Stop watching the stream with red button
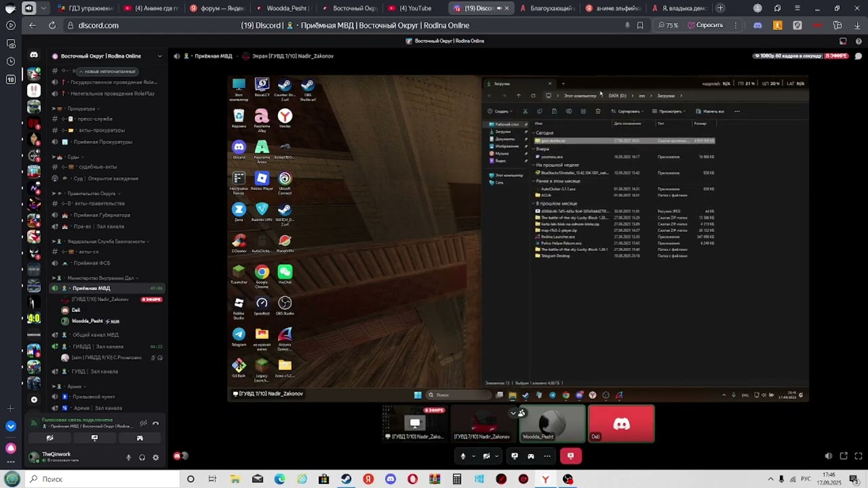868x488 pixels. click(x=570, y=456)
